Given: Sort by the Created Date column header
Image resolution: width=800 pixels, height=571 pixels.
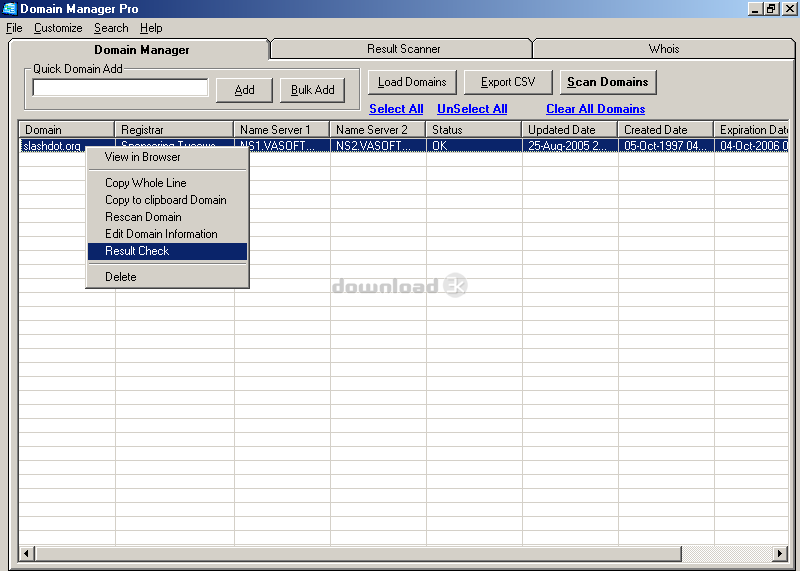Looking at the screenshot, I should tap(665, 130).
